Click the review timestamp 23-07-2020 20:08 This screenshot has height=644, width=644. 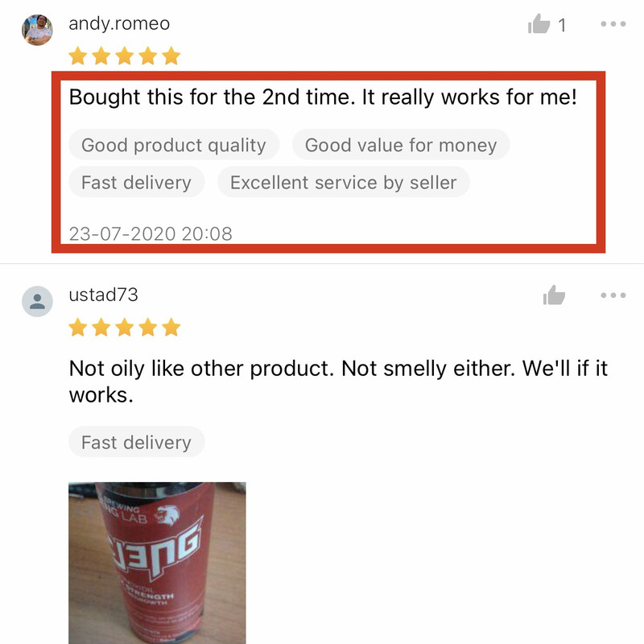pos(151,233)
